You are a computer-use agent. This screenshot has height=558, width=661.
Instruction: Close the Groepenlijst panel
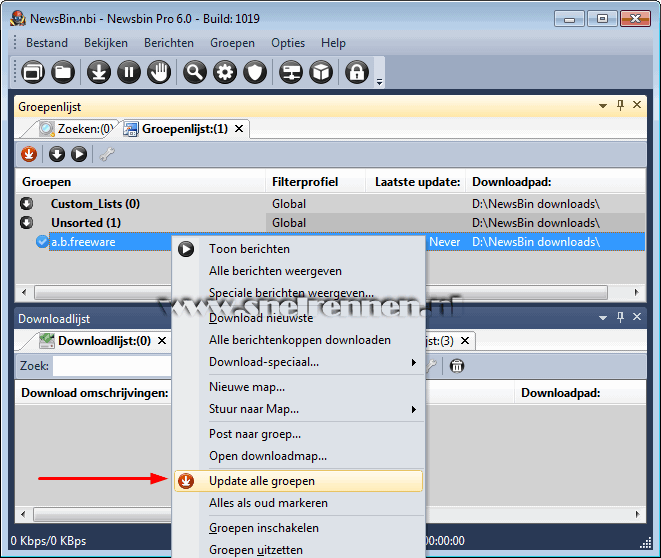pos(637,105)
